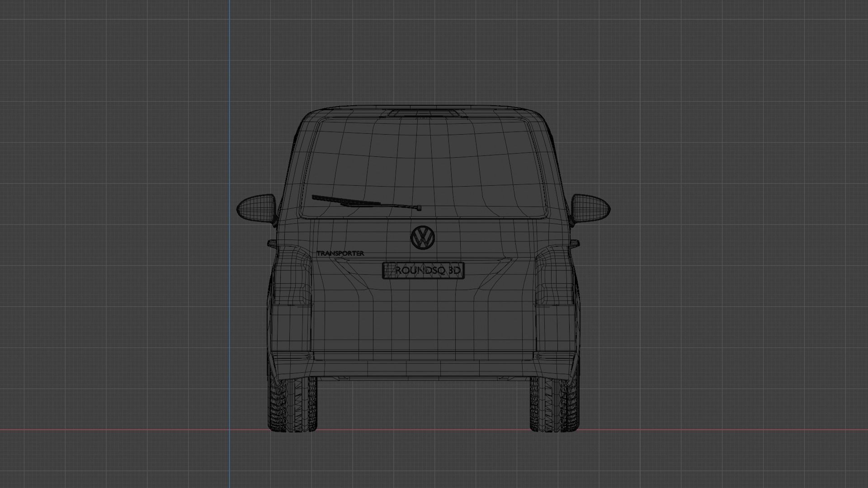Click the right rear tire
The width and height of the screenshot is (868, 488).
coord(554,404)
